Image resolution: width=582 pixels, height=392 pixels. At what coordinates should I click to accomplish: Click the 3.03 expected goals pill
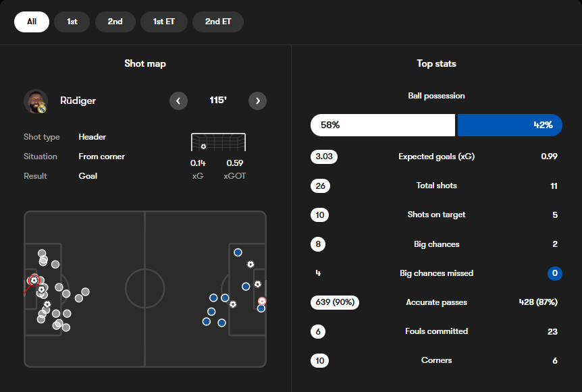pyautogui.click(x=324, y=157)
